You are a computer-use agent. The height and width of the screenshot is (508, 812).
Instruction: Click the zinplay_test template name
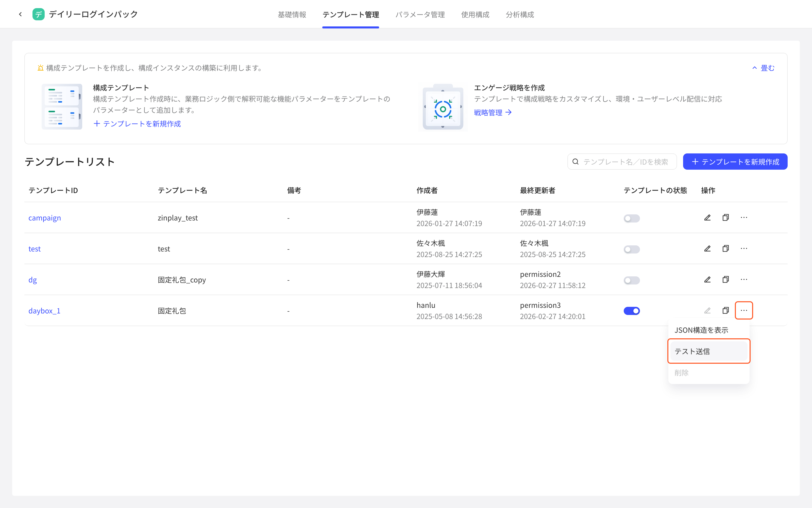pos(178,218)
